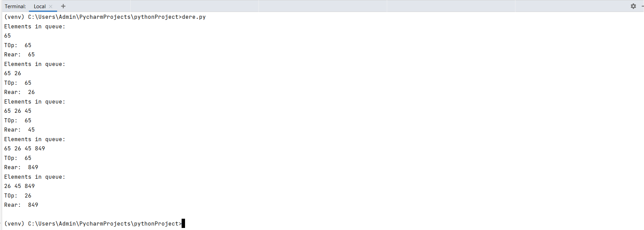Click the '65 26' queue line

pos(13,73)
